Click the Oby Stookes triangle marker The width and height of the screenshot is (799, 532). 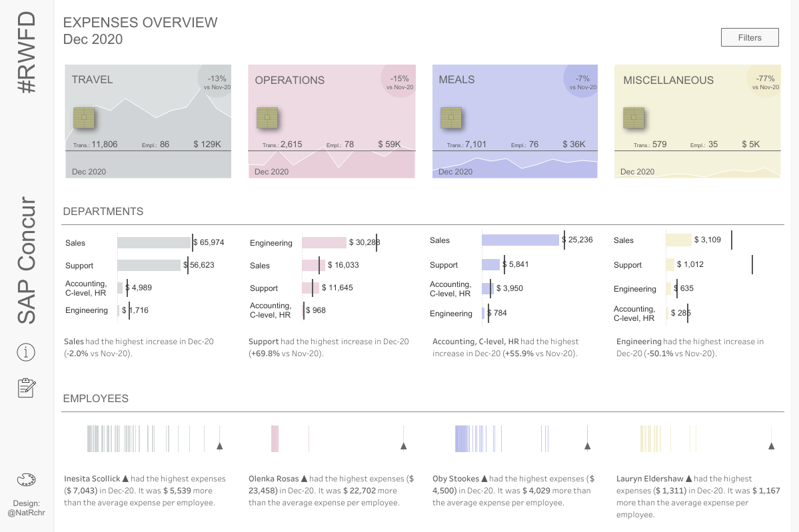(587, 446)
